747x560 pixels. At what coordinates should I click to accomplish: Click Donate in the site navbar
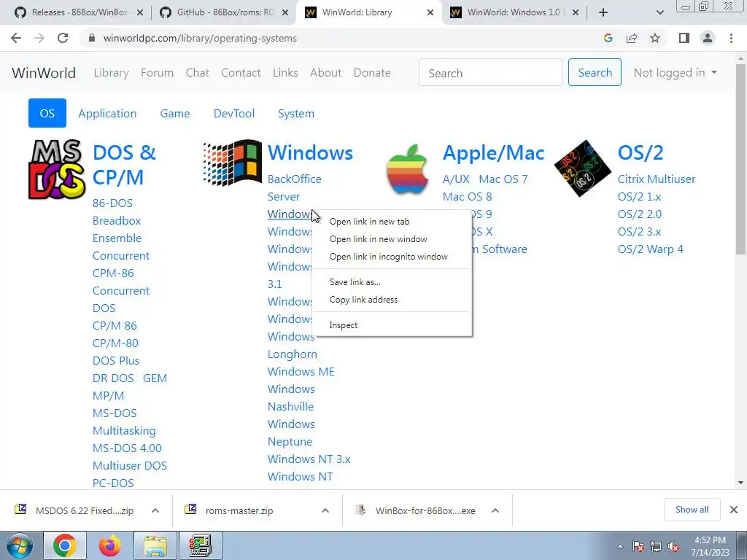(x=372, y=72)
